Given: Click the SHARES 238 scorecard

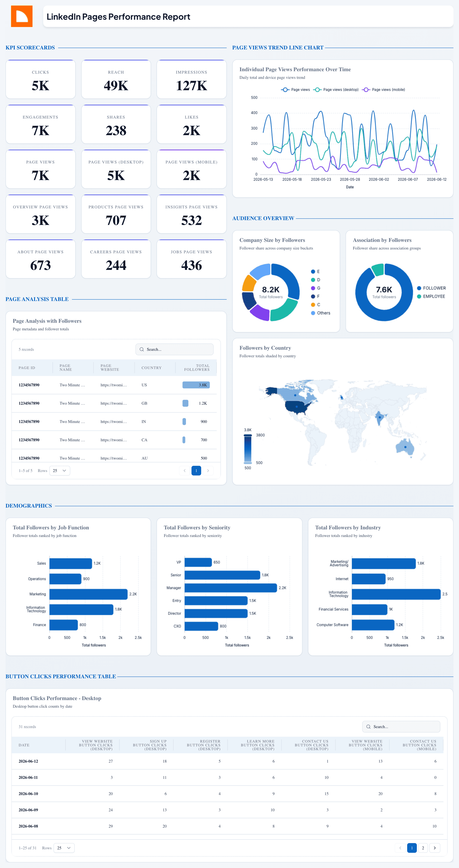Looking at the screenshot, I should coord(116,124).
